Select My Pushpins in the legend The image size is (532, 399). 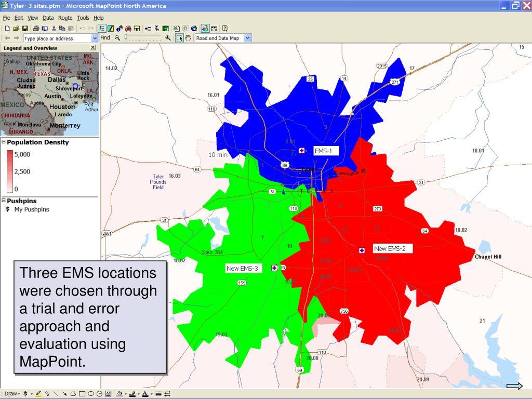click(32, 209)
